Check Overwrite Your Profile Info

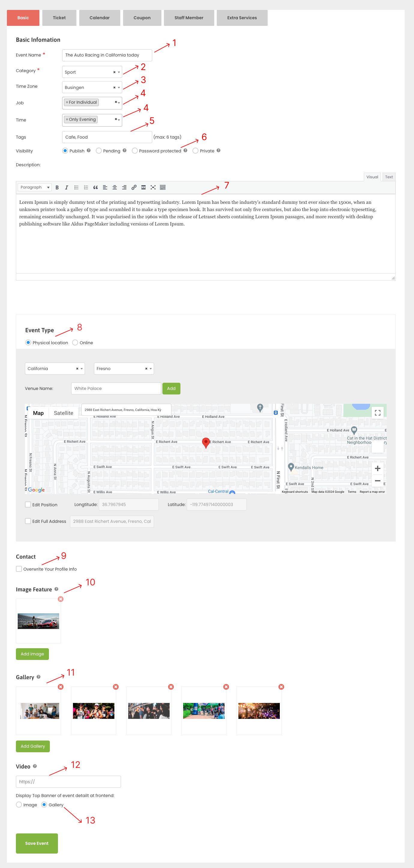coord(19,569)
